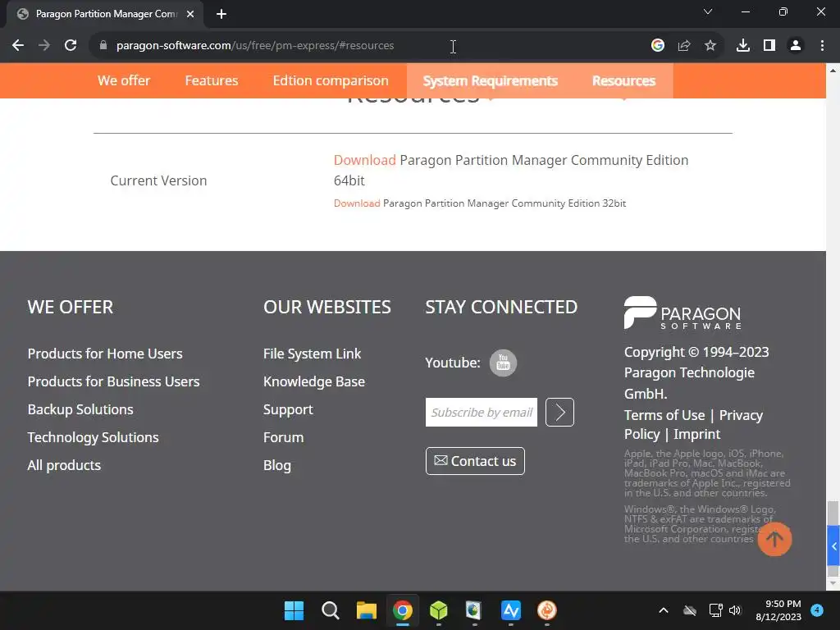Click the YouTube round icon
This screenshot has height=630, width=840.
[503, 363]
